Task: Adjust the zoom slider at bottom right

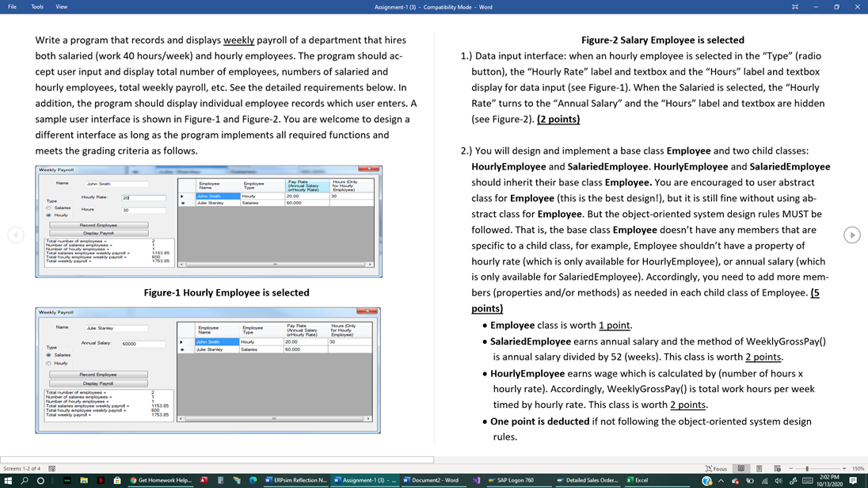Action: pos(807,469)
